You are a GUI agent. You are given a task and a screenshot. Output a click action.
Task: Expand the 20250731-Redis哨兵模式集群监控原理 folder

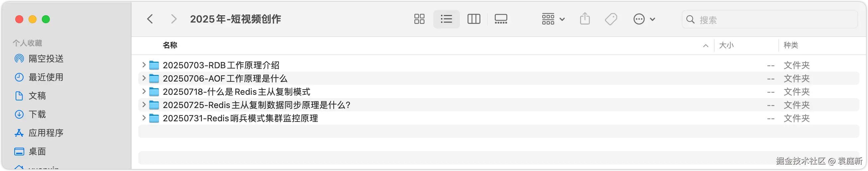144,118
